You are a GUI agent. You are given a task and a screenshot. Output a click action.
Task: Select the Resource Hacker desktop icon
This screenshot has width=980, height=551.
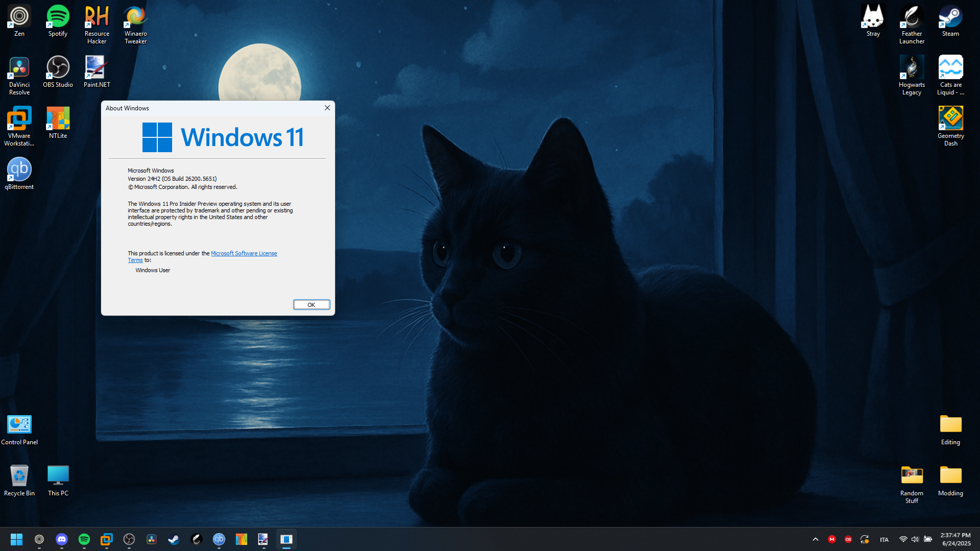tap(97, 24)
